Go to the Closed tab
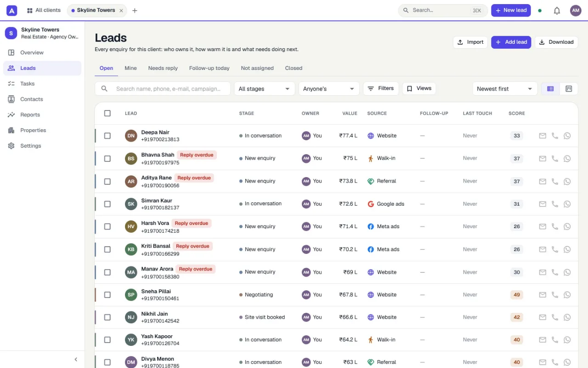 294,68
